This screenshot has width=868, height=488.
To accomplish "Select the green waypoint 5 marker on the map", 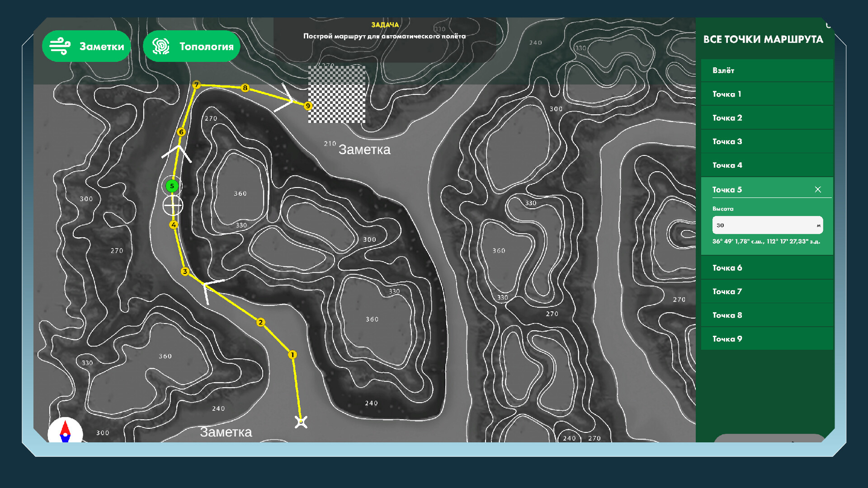I will click(x=172, y=186).
